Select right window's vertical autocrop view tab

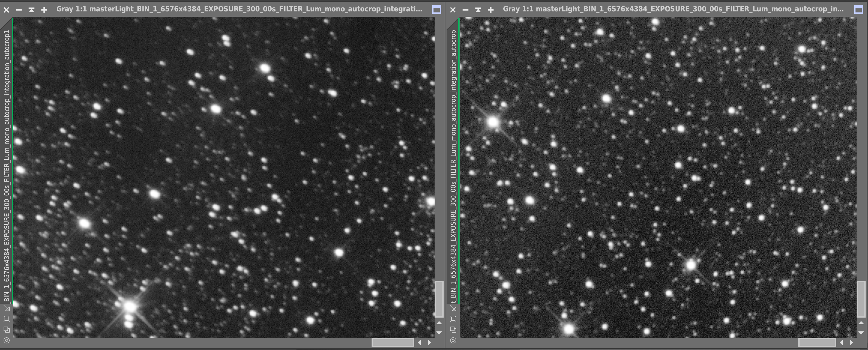[454, 162]
